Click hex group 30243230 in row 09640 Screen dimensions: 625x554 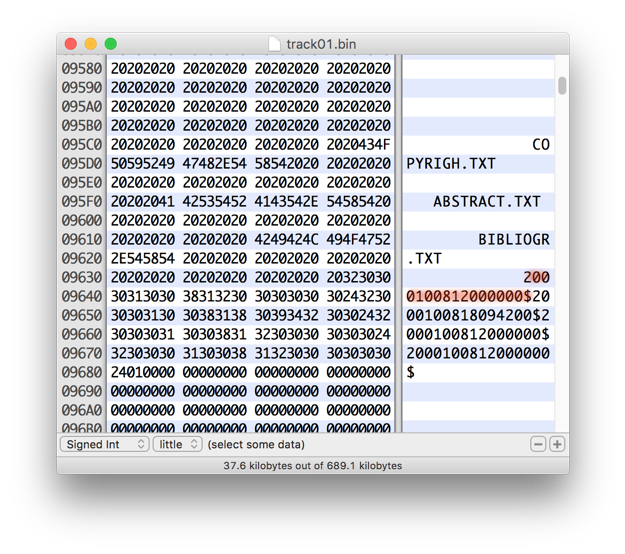pos(358,296)
